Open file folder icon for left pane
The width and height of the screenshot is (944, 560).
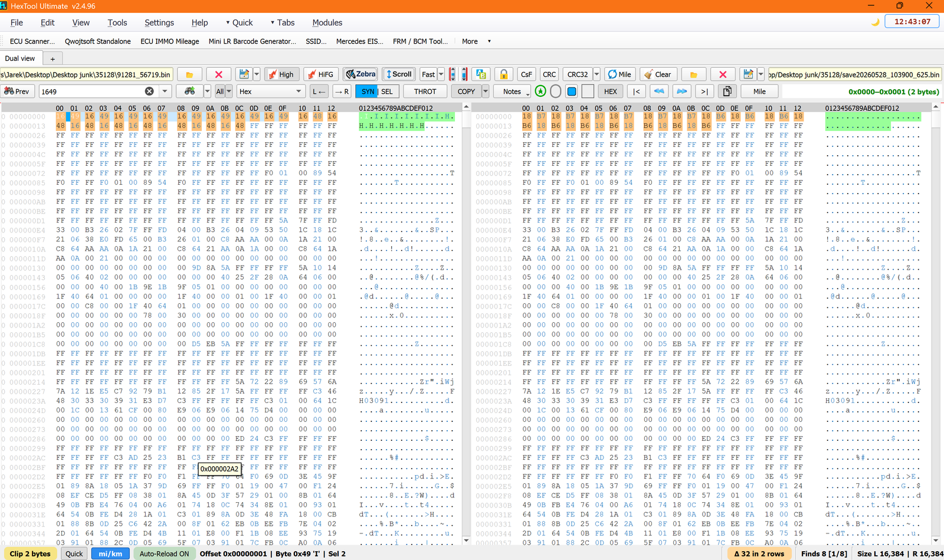[189, 74]
